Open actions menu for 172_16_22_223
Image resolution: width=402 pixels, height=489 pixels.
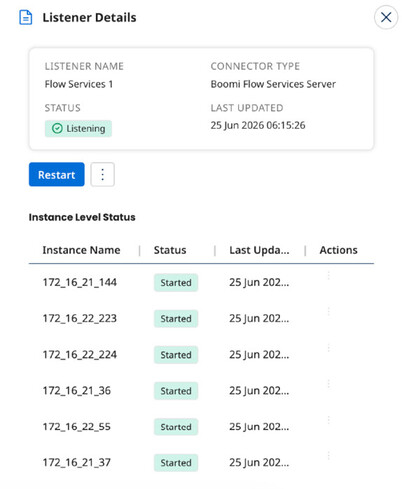tap(329, 311)
